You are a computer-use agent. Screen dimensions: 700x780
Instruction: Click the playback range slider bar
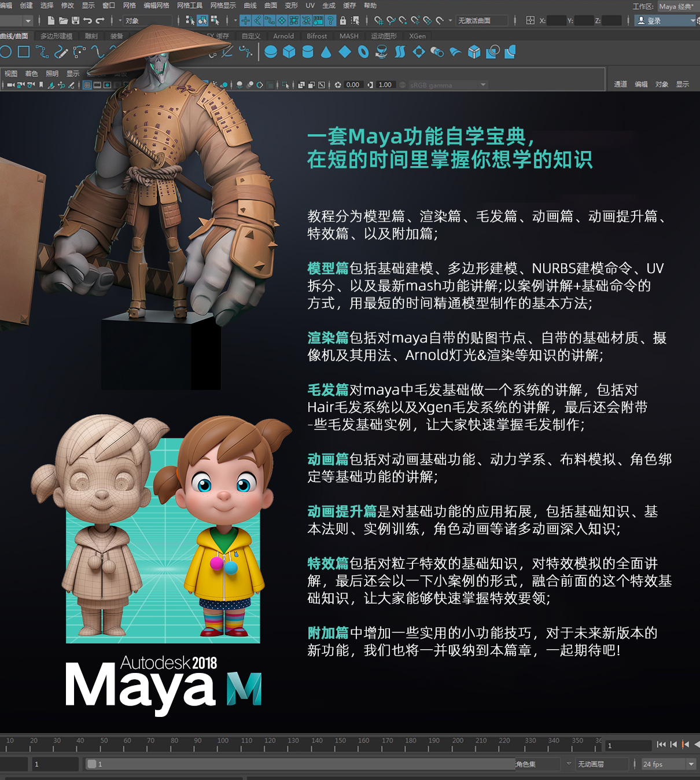point(300,764)
